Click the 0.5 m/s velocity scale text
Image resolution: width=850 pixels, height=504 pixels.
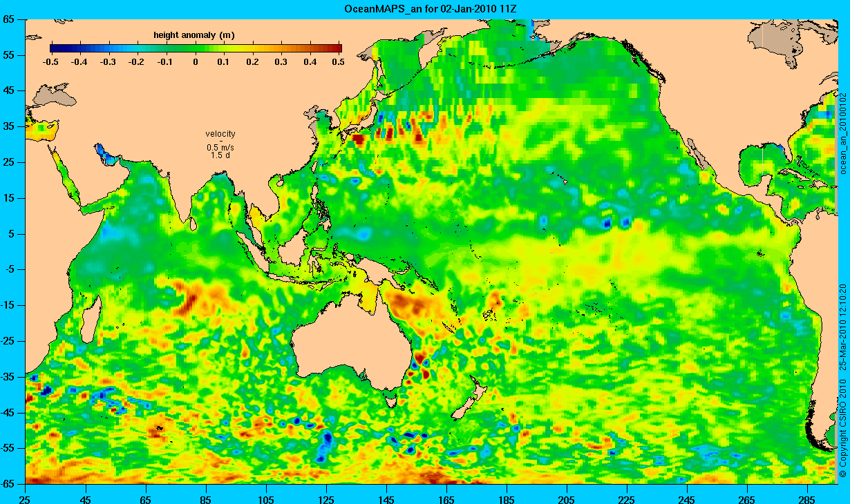220,148
